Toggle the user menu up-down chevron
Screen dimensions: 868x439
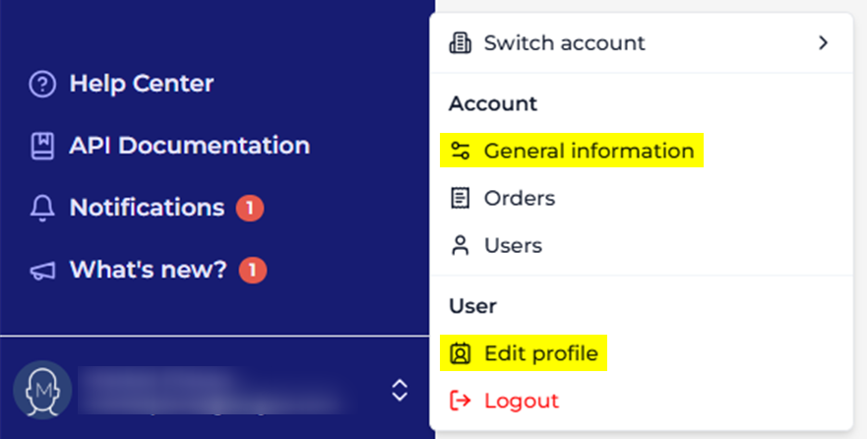coord(400,390)
